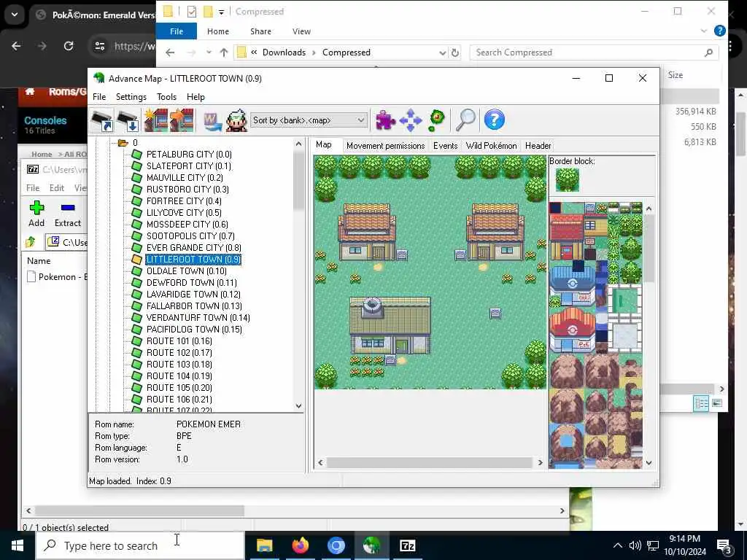The height and width of the screenshot is (560, 747).
Task: Select ROUTE 101 (0.16) in map tree
Action: [x=179, y=341]
